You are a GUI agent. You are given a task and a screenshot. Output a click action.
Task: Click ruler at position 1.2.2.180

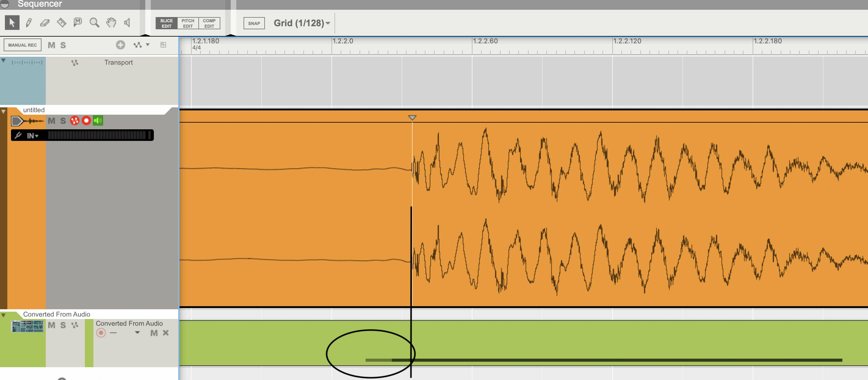pyautogui.click(x=768, y=41)
